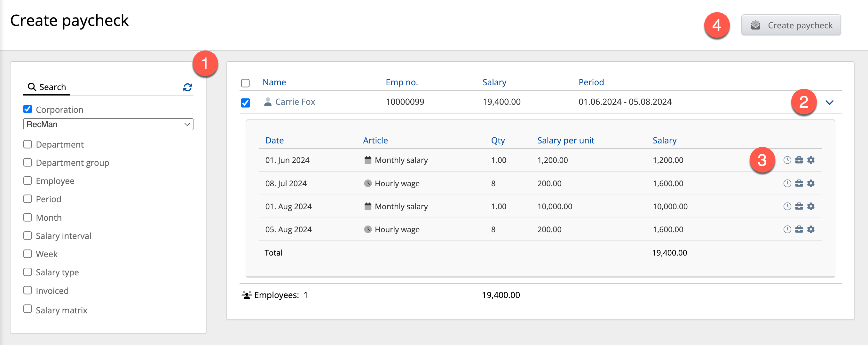Image resolution: width=868 pixels, height=345 pixels.
Task: Click briefcase icon on 01. Jun 2024 row
Action: [x=799, y=160]
